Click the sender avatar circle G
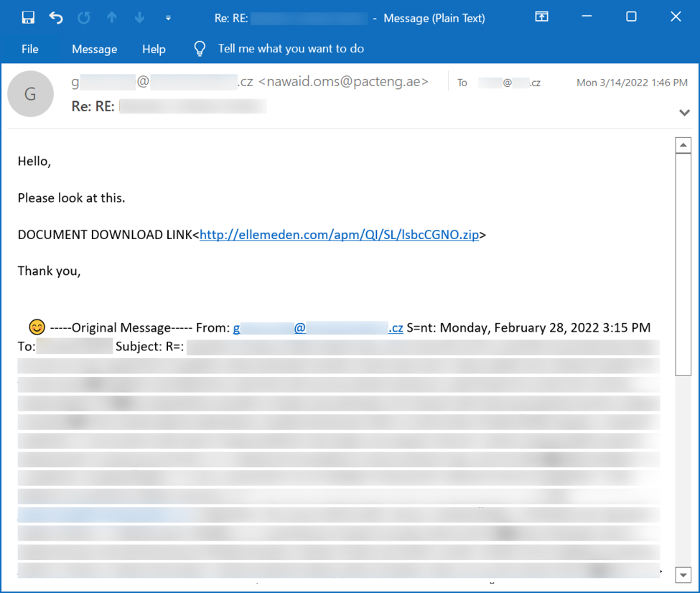 point(30,94)
